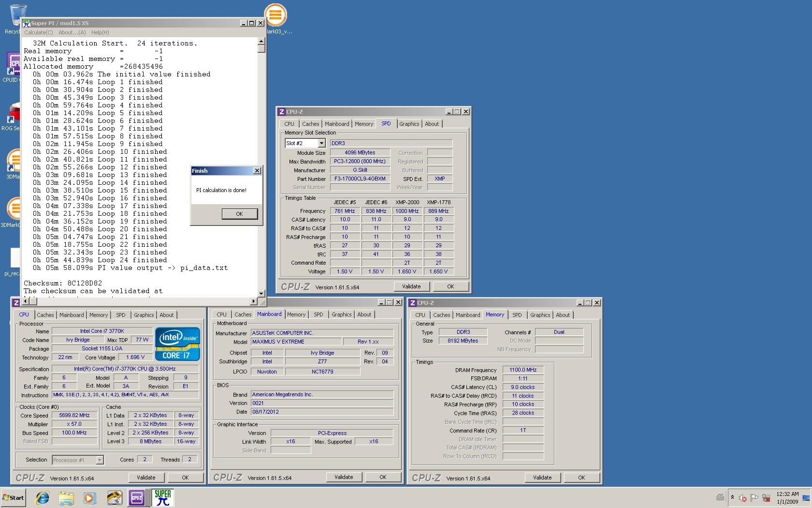
Task: Open the Start menu
Action: coord(14,497)
